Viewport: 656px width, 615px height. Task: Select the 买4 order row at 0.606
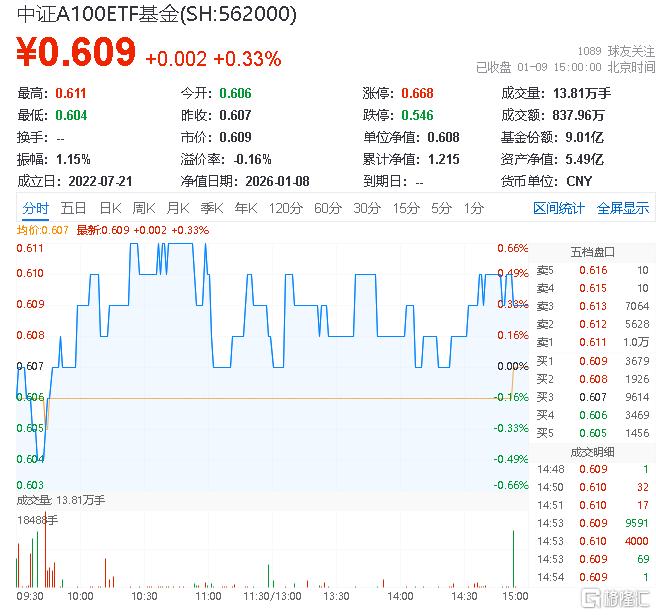pos(592,415)
